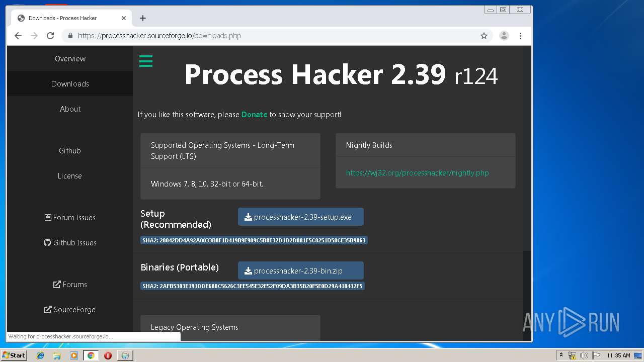Click the Show desktop button in tray

(638, 355)
